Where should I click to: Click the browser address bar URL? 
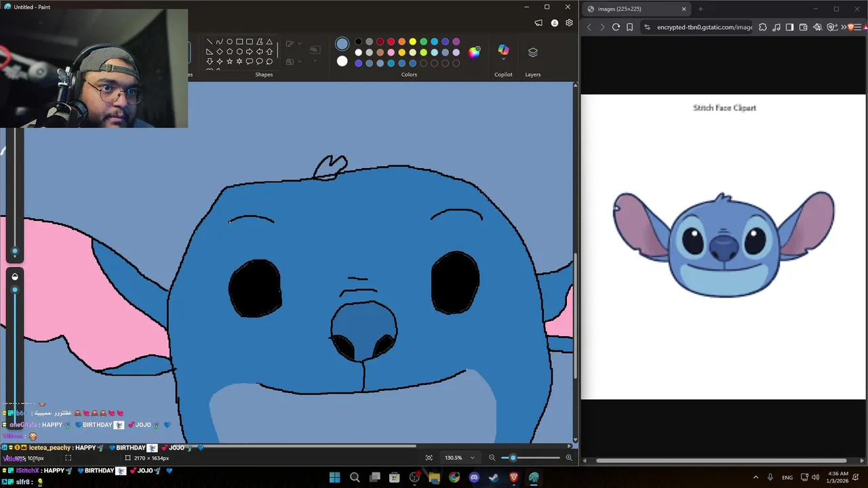(704, 27)
